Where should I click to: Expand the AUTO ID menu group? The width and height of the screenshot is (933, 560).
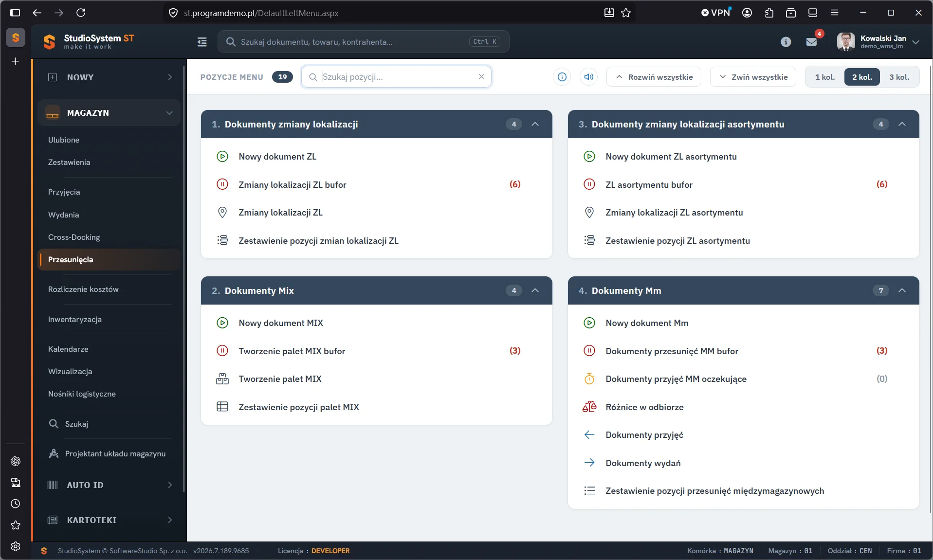(109, 485)
